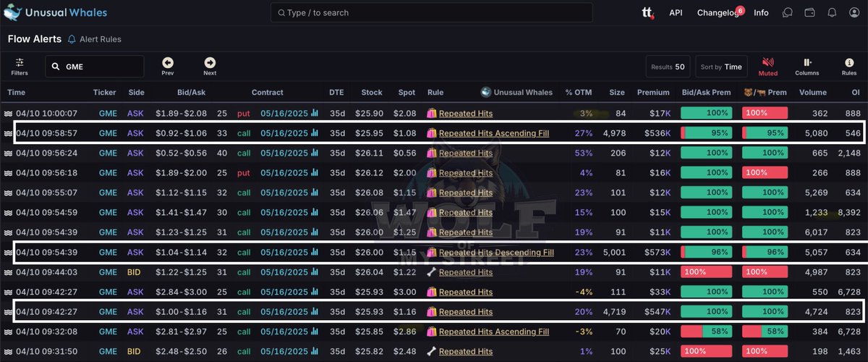Go to Next page arrow
Screen dimensions: 868x362
[x=210, y=63]
